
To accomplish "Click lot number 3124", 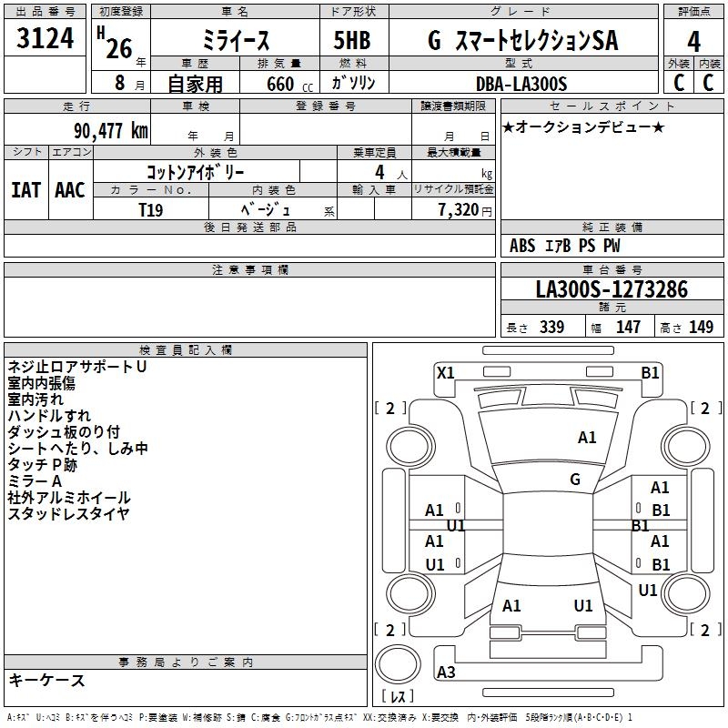I will 45,38.
